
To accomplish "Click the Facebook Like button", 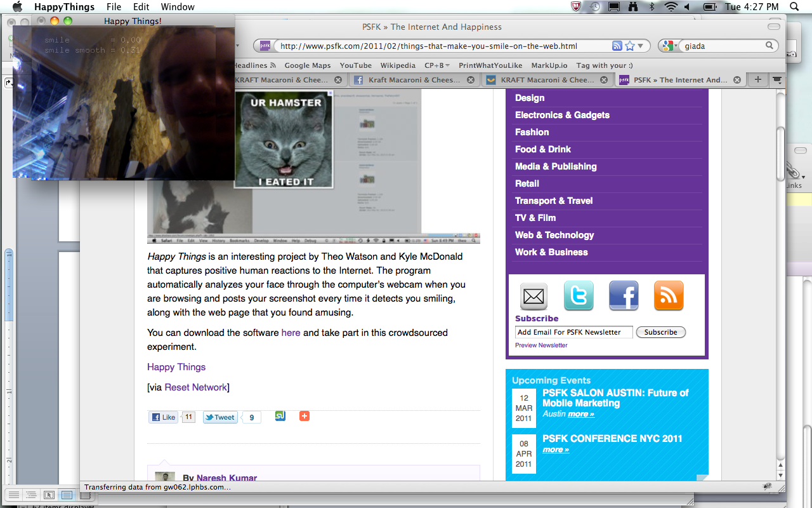I will click(x=163, y=417).
